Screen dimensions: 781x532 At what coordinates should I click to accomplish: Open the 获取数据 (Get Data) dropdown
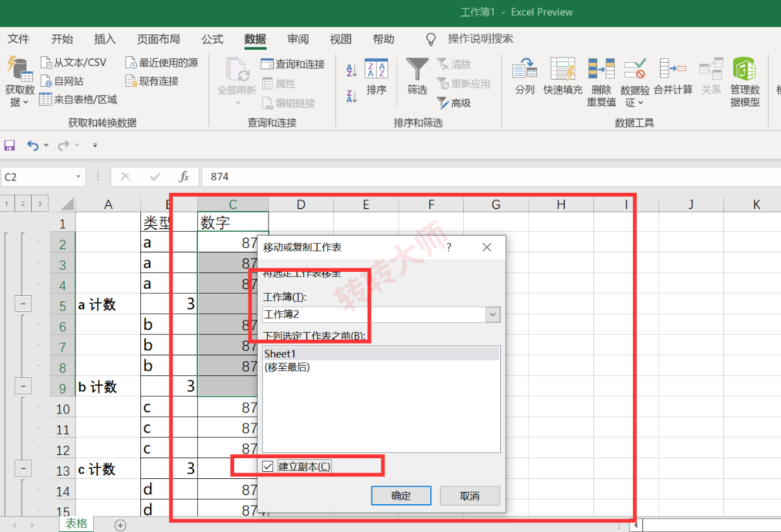[19, 82]
